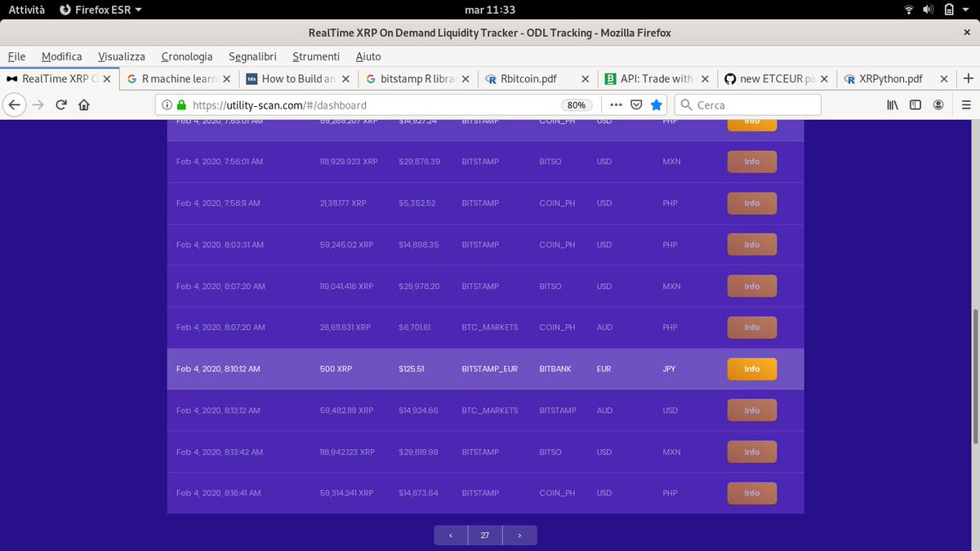
Task: Click Info for the 119,041.416 XRP row
Action: click(752, 287)
